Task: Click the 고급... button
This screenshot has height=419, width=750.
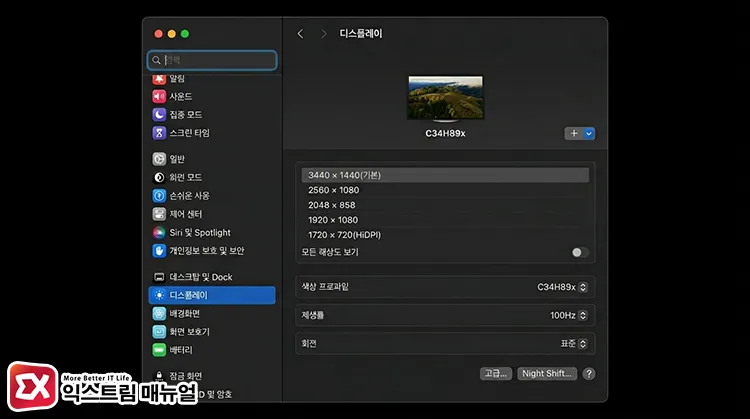Action: 496,374
